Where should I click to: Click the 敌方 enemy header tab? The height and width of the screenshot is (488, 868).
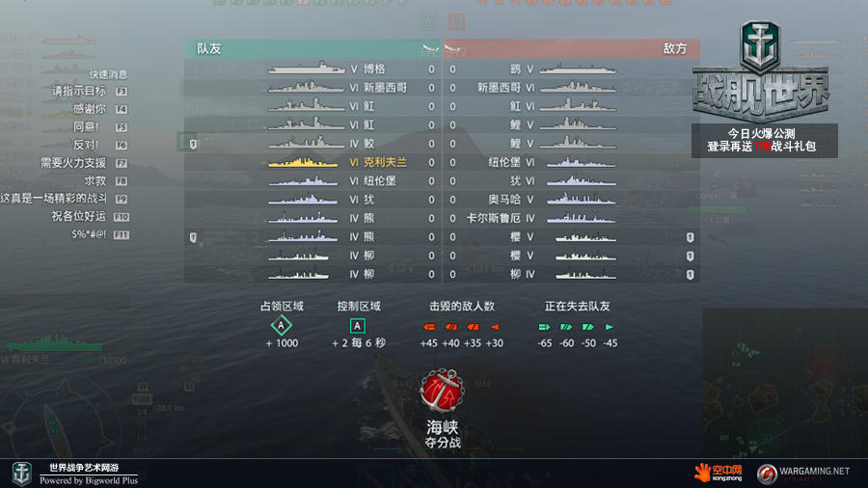pyautogui.click(x=571, y=48)
